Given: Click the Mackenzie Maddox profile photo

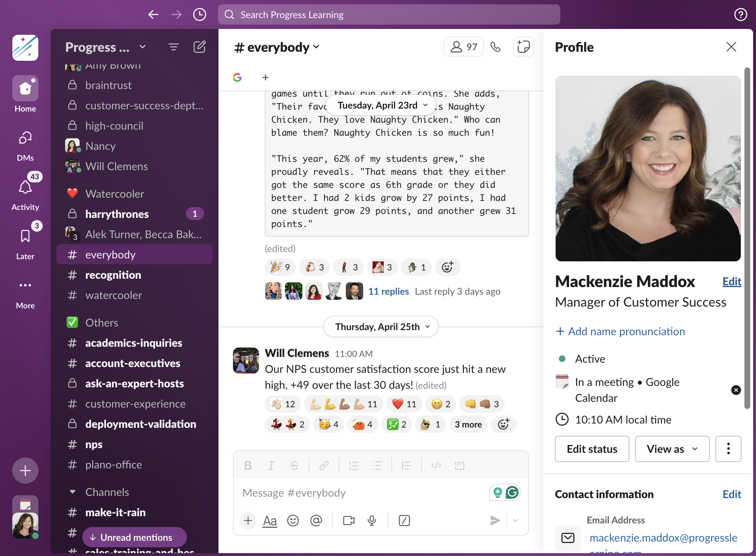Looking at the screenshot, I should tap(648, 168).
